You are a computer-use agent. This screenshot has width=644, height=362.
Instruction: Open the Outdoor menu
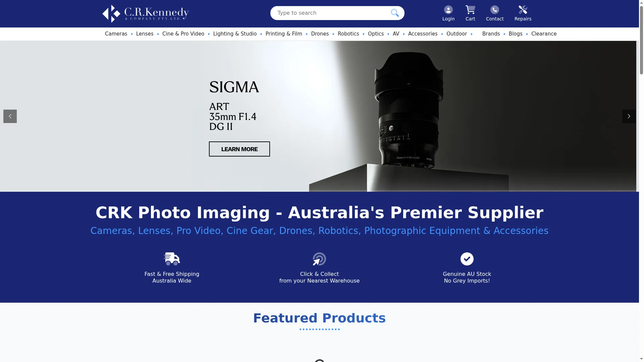coord(457,34)
